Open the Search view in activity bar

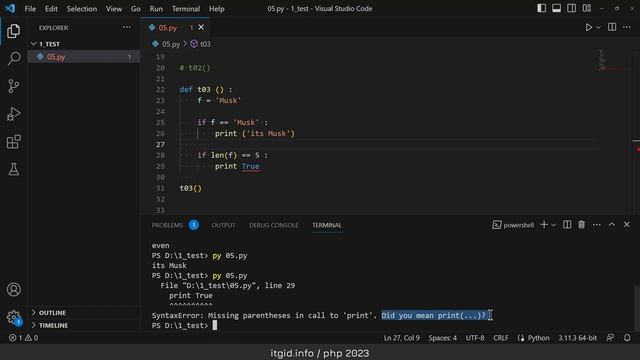tap(13, 58)
